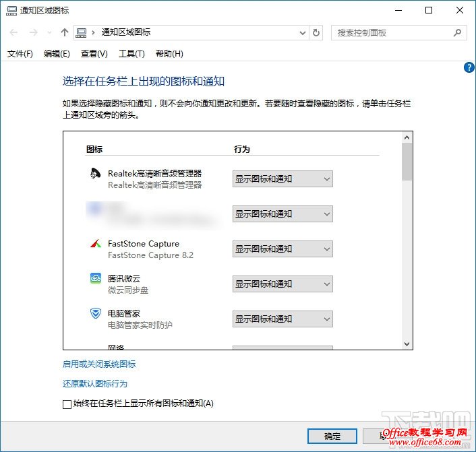Click the search magnifier icon
The width and height of the screenshot is (476, 452).
[457, 32]
